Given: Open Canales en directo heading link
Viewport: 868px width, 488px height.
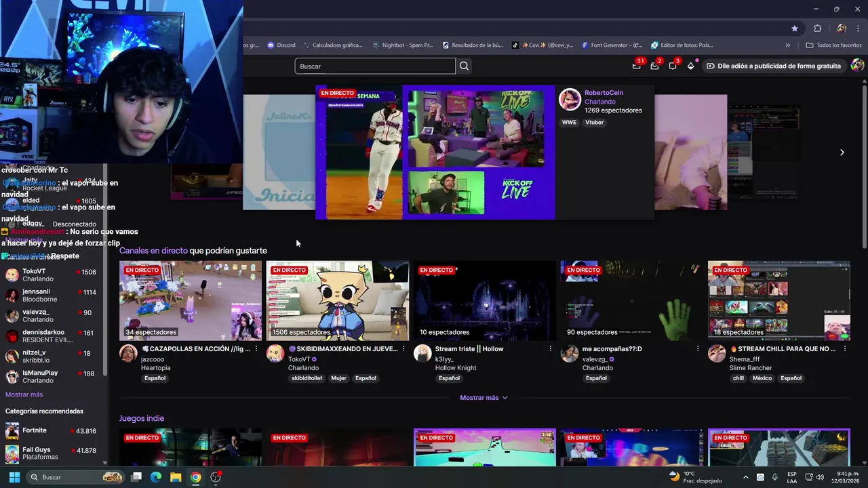Looking at the screenshot, I should click(153, 251).
